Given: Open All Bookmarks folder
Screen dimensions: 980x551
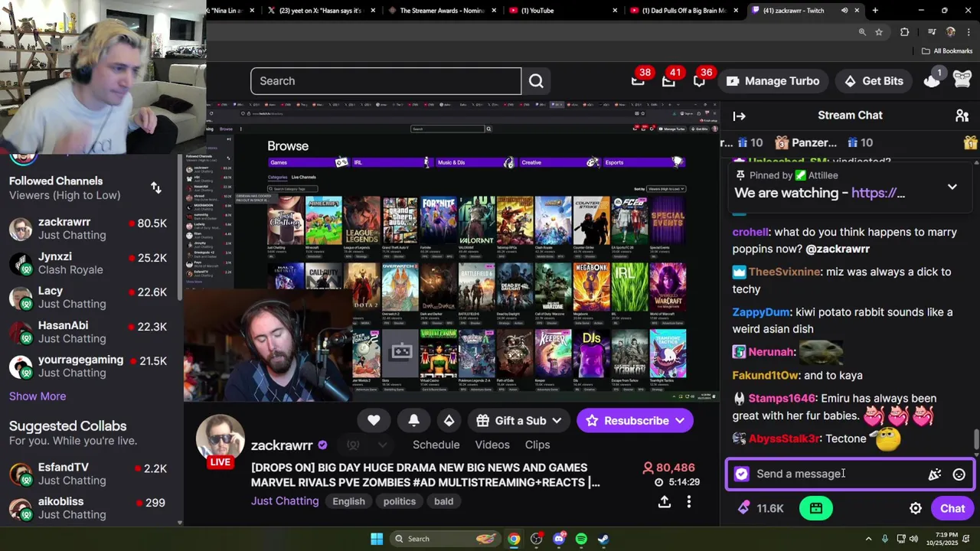Looking at the screenshot, I should [947, 51].
